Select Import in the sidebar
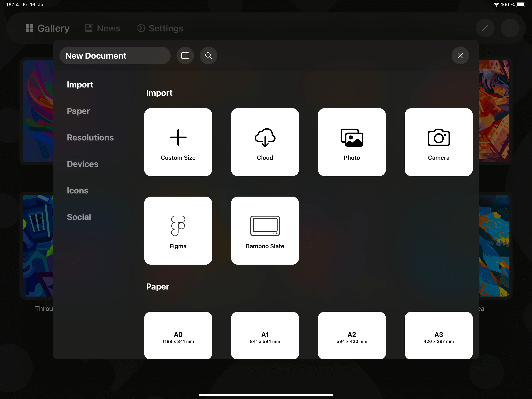 point(80,85)
